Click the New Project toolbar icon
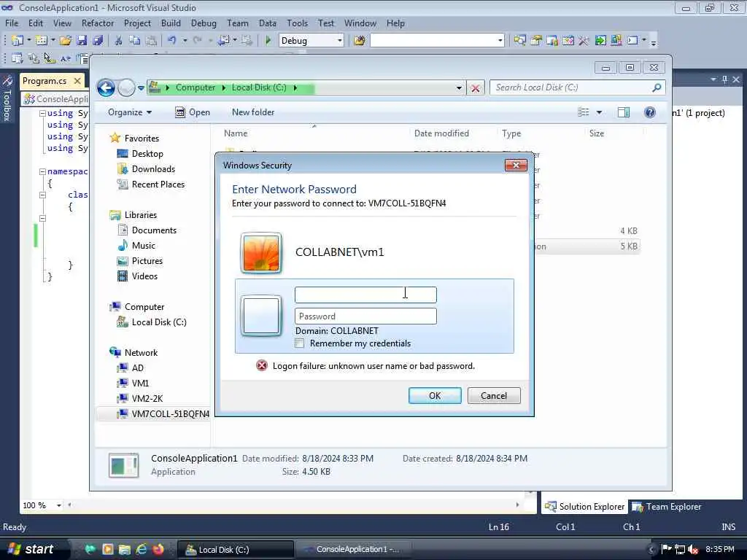Image resolution: width=747 pixels, height=560 pixels. (17, 41)
